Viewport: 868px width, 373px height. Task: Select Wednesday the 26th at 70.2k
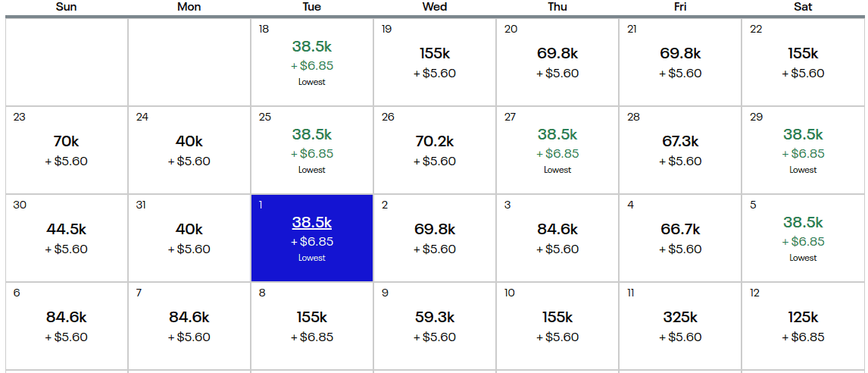[435, 150]
